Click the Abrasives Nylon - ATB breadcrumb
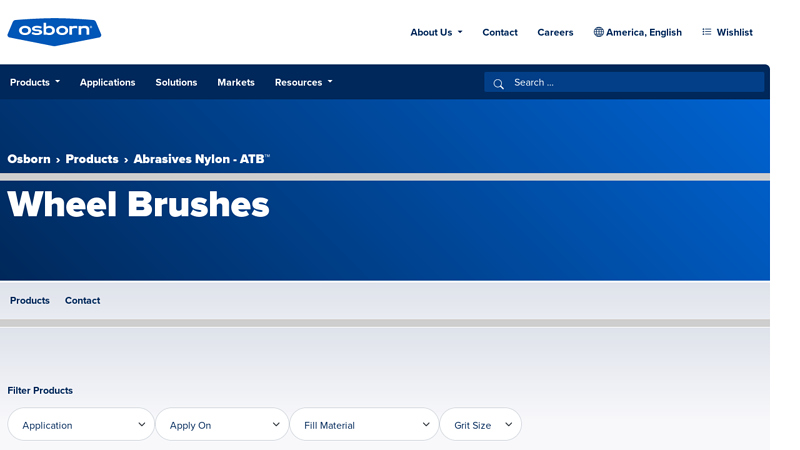 point(201,159)
